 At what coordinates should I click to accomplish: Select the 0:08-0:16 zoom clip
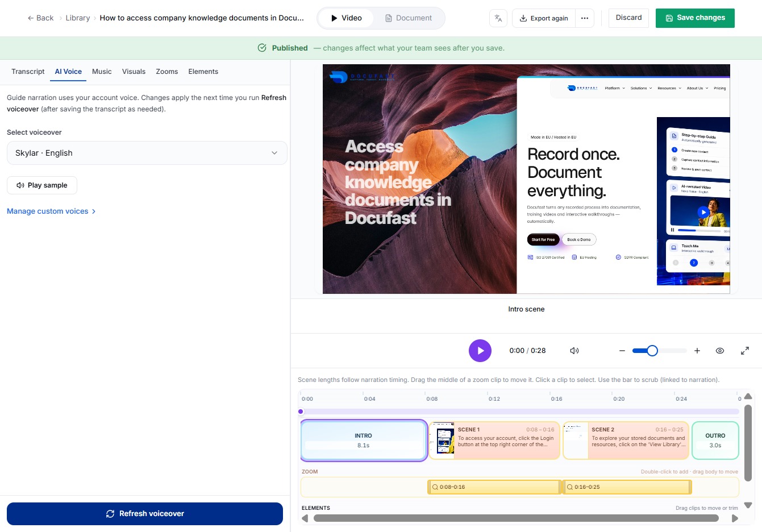click(494, 487)
